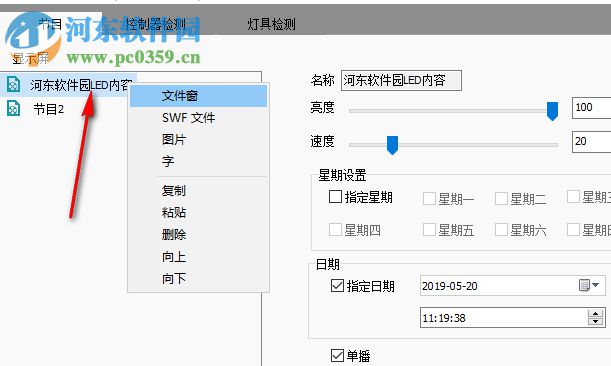The height and width of the screenshot is (366, 611).
Task: Uncheck the 指定日期 checkbox
Action: (337, 285)
